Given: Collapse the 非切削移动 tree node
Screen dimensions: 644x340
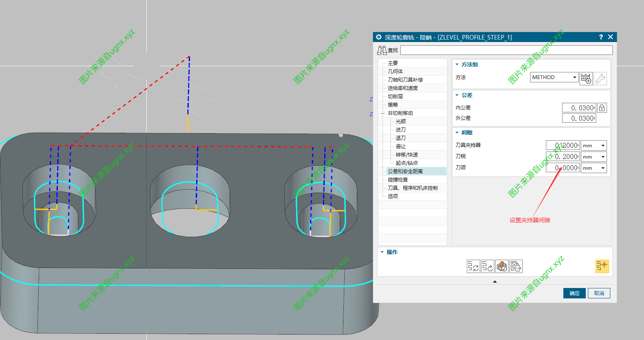Looking at the screenshot, I should (382, 113).
